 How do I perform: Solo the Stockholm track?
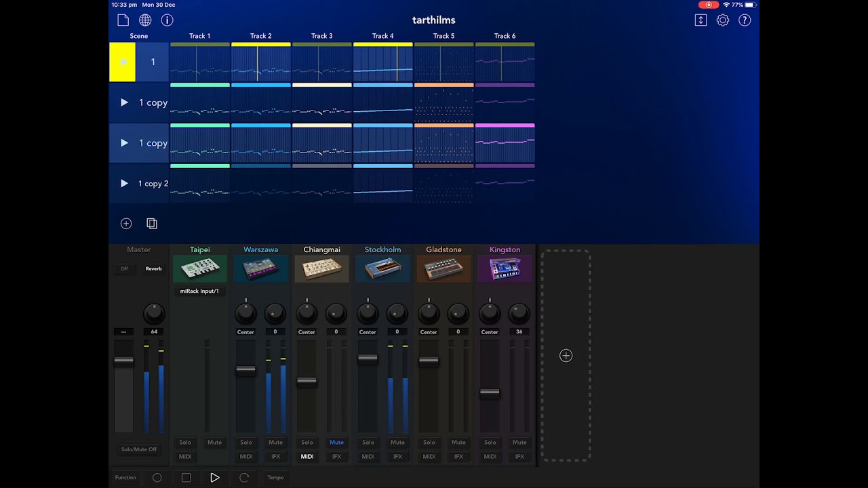(368, 443)
